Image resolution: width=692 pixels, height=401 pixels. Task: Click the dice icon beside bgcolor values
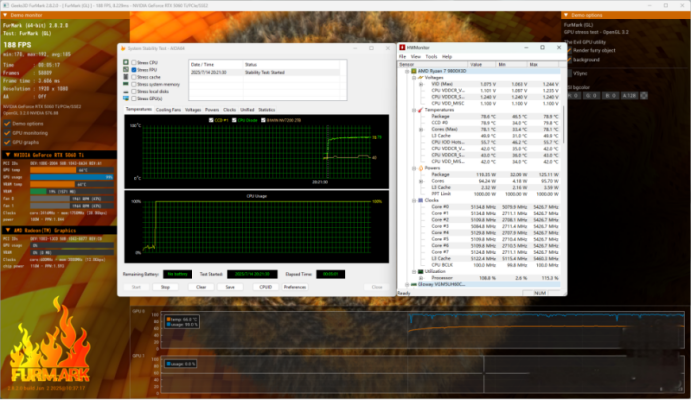(x=644, y=95)
